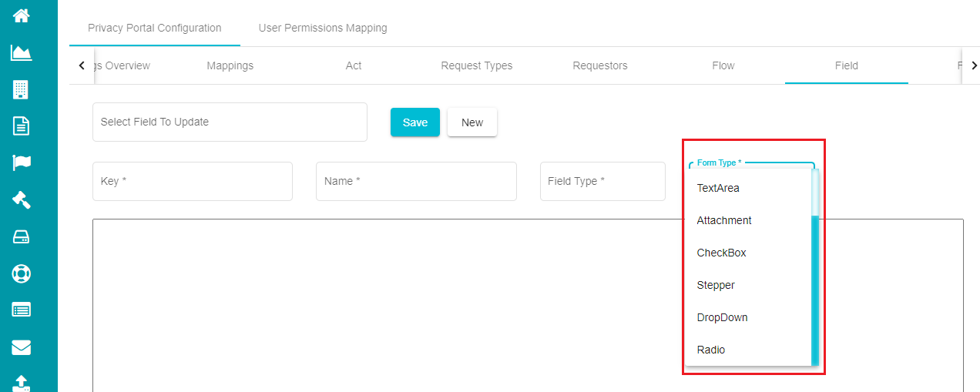Image resolution: width=980 pixels, height=392 pixels.
Task: Open the hard drive storage icon
Action: point(21,237)
